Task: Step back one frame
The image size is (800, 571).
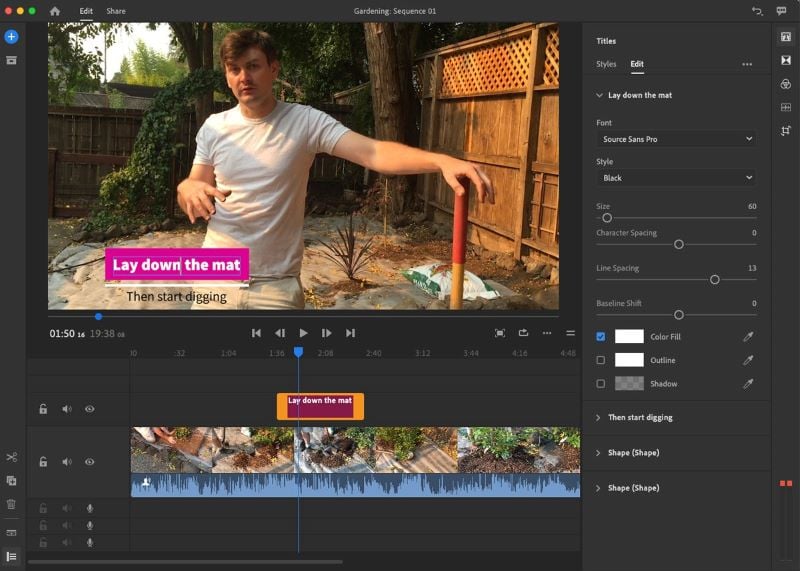Action: (x=280, y=333)
